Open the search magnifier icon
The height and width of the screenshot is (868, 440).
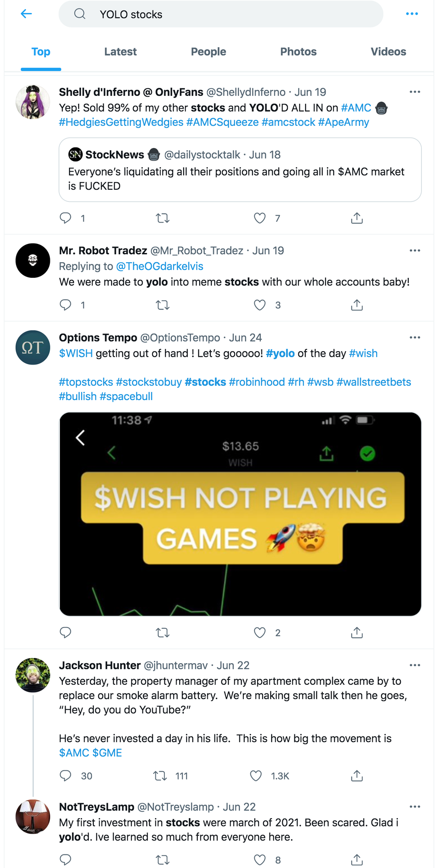tap(79, 13)
